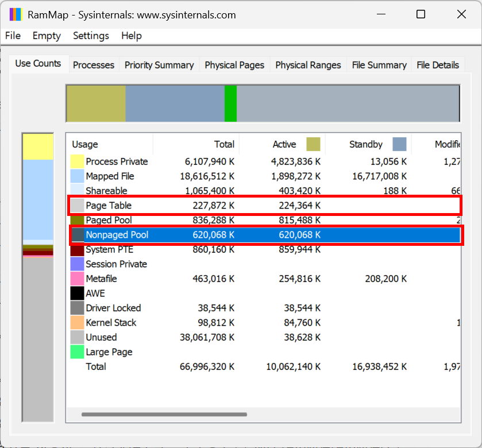This screenshot has height=448, width=482.
Task: Open the Help menu
Action: click(131, 36)
